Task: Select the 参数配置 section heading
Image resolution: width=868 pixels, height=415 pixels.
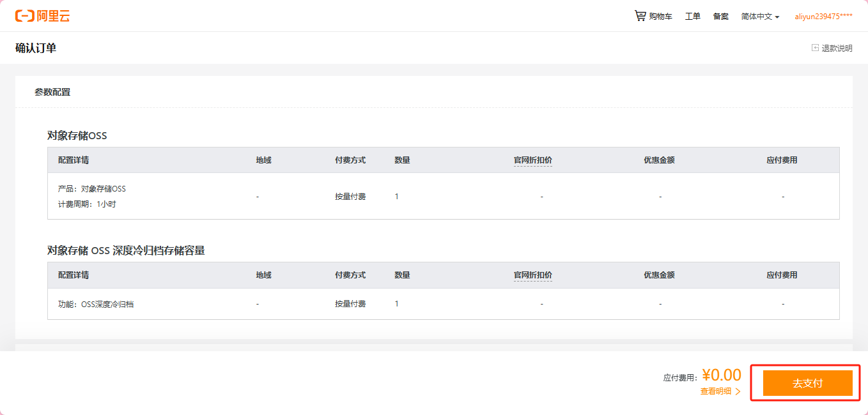Action: tap(52, 92)
